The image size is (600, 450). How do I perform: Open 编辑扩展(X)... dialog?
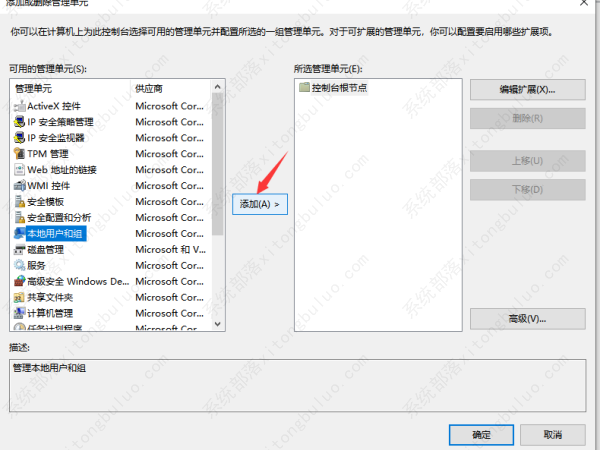point(527,90)
